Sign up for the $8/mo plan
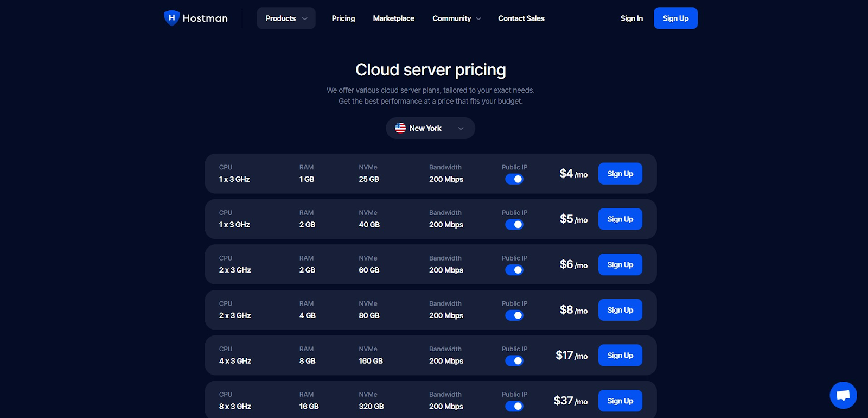This screenshot has height=418, width=868. click(x=620, y=310)
